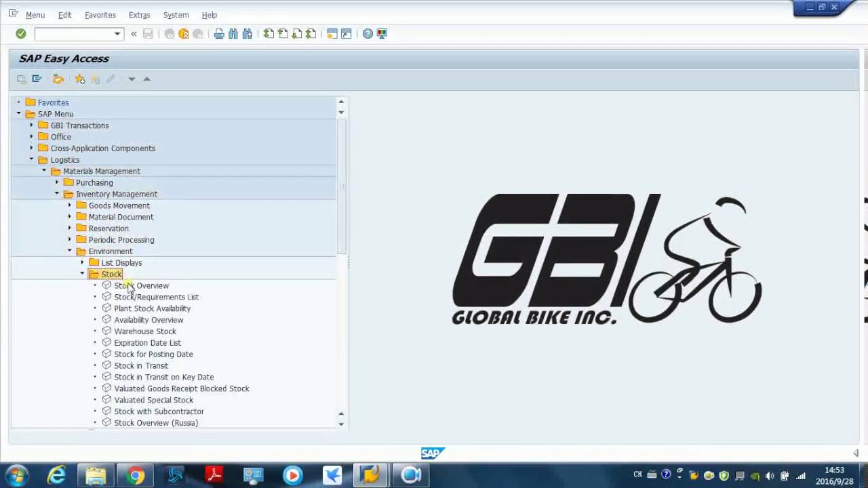This screenshot has height=488, width=868.
Task: Select Plant Stock Availability transaction
Action: [152, 308]
